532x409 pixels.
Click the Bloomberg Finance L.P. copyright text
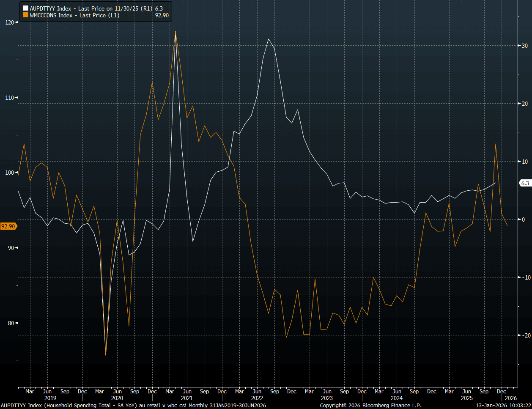(367, 406)
